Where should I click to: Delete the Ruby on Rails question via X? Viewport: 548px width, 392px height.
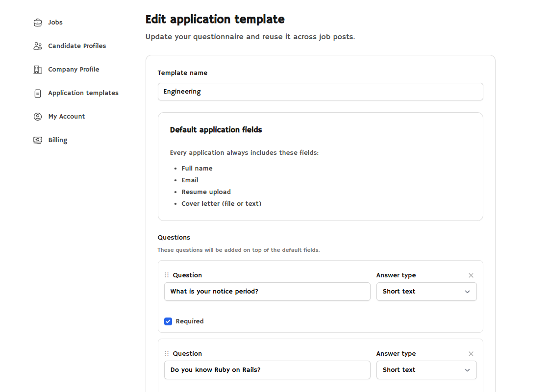point(471,354)
